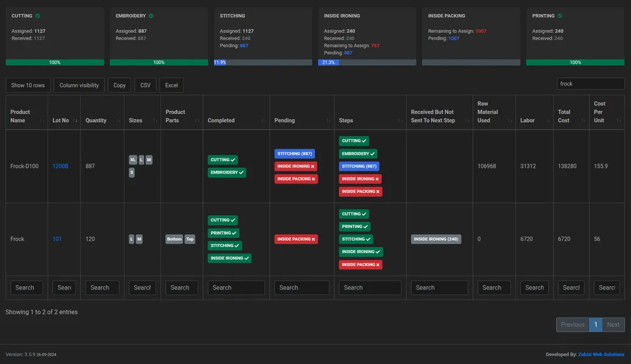Click the verified check icon next to EMBROIDERY

tap(151, 16)
